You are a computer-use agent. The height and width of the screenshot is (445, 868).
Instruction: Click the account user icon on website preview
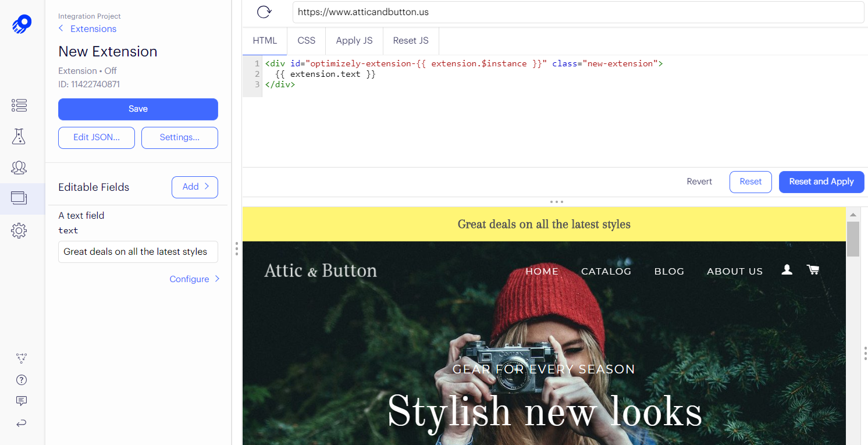787,269
